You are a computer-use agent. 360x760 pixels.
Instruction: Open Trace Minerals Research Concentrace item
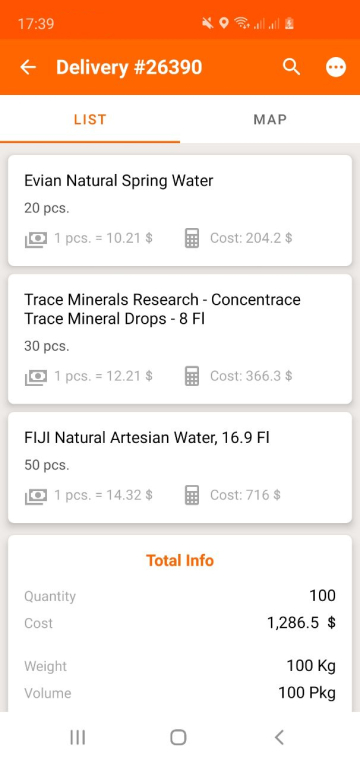click(x=180, y=339)
